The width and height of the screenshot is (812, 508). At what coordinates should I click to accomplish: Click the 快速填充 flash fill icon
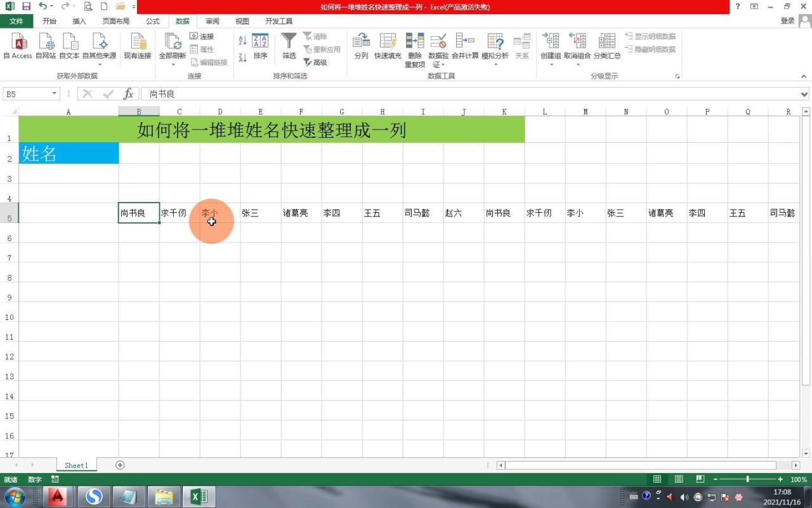pyautogui.click(x=388, y=46)
